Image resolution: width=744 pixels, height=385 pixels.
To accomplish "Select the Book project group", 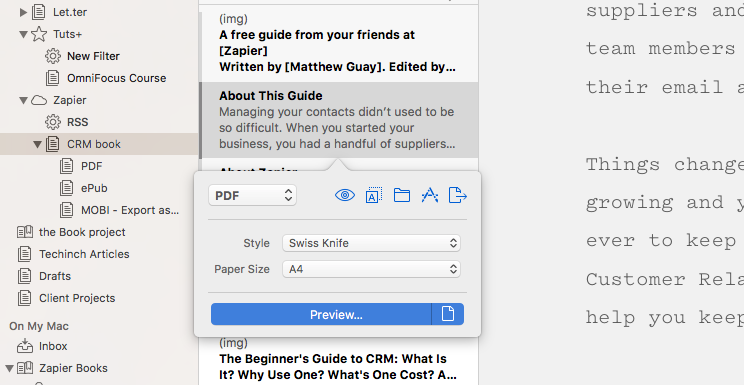I will 82,232.
